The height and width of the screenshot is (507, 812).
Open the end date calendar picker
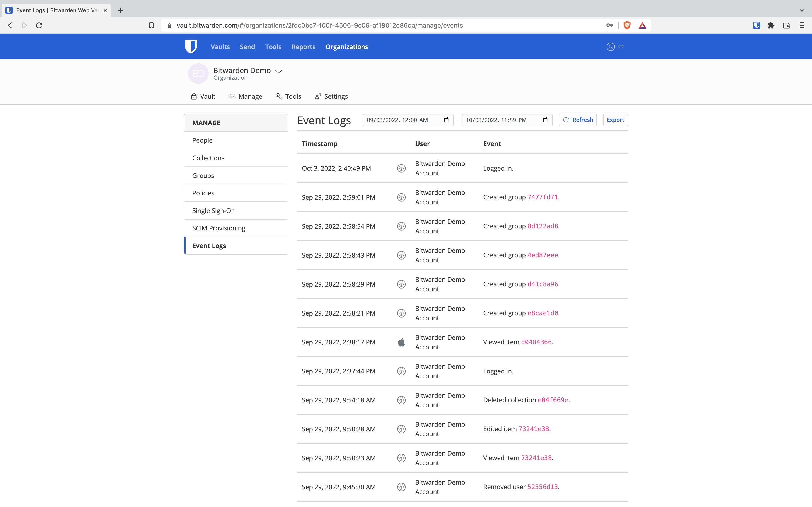(x=545, y=120)
